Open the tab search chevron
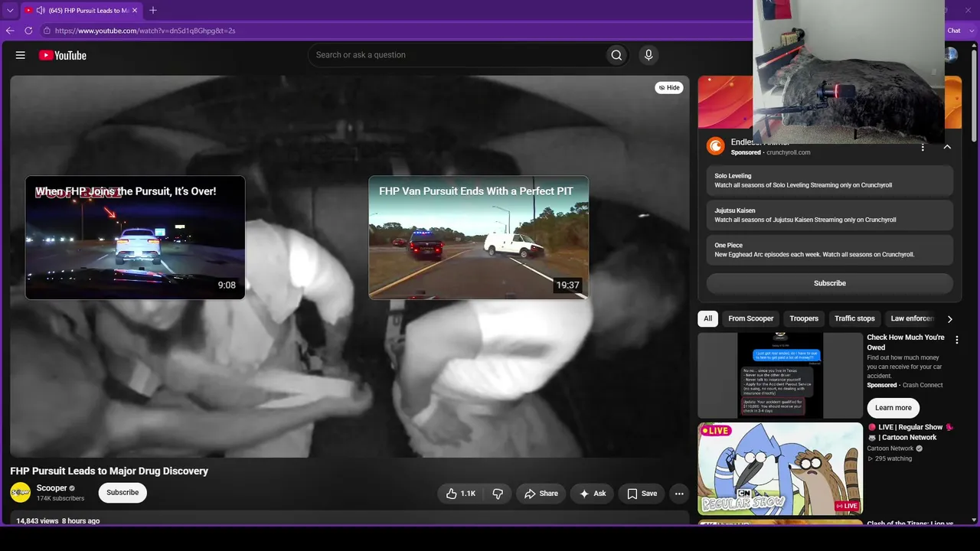The image size is (980, 551). pyautogui.click(x=10, y=10)
